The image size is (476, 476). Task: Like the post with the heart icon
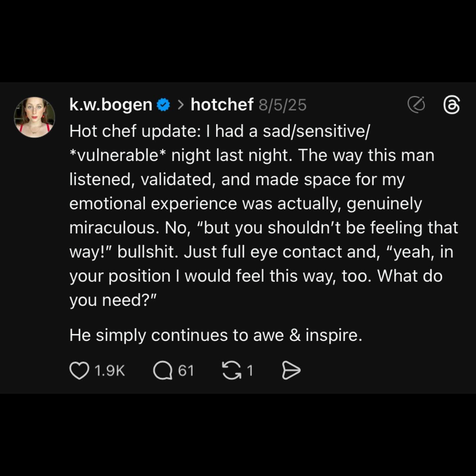[x=79, y=370]
